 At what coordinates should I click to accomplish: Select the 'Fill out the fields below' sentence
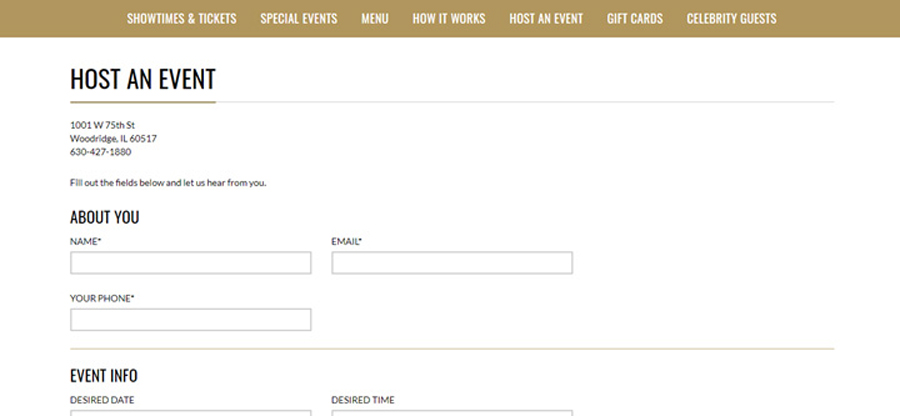(168, 183)
